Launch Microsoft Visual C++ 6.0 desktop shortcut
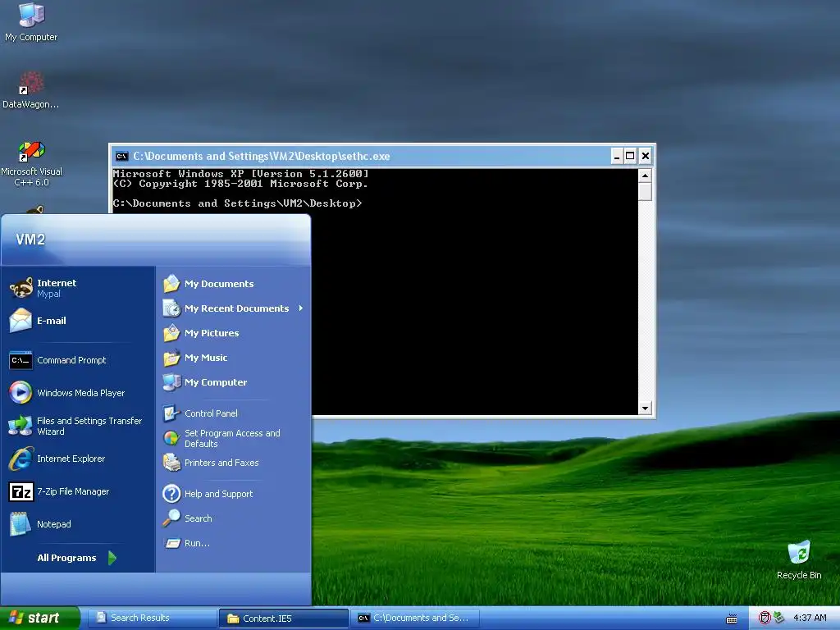Image resolution: width=840 pixels, height=630 pixels. [x=31, y=164]
